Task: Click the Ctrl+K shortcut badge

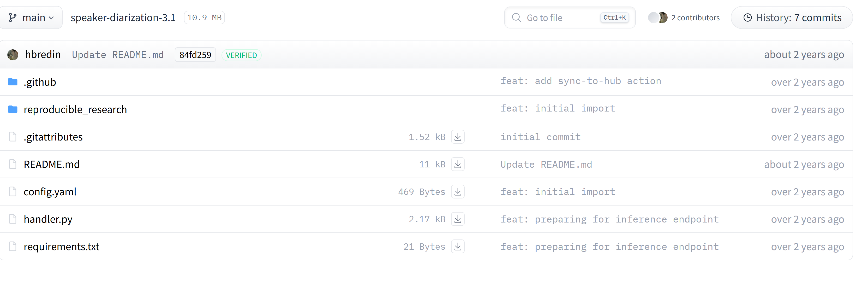Action: point(614,17)
